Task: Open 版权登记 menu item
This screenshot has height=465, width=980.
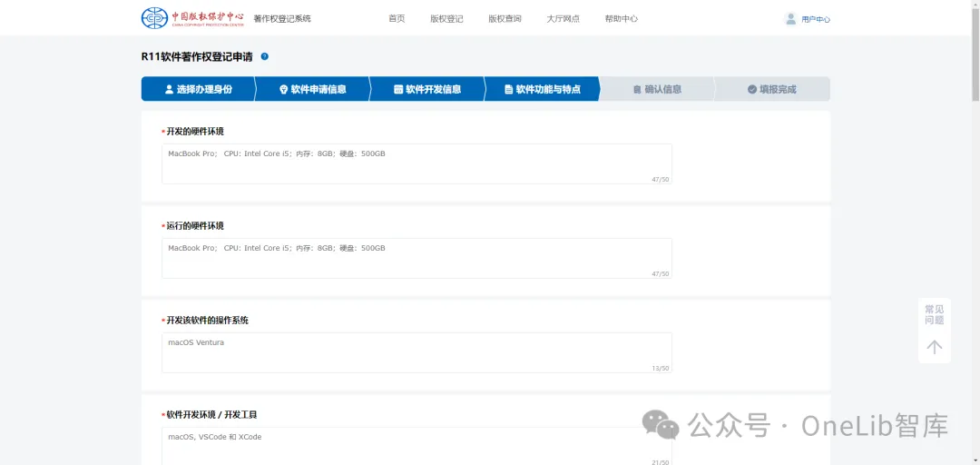Action: [x=446, y=19]
